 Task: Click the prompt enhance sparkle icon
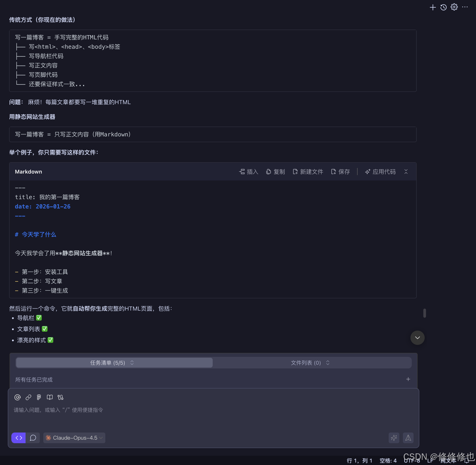(x=394, y=438)
